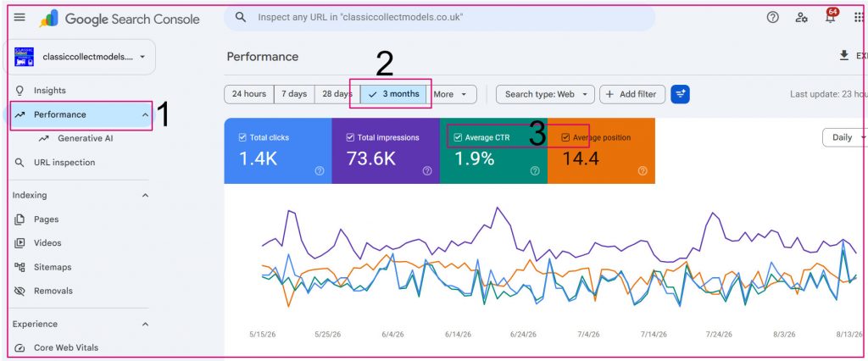Click the 6/24/26 date on chart axis
Screen dimensions: 868x361
coord(523,335)
